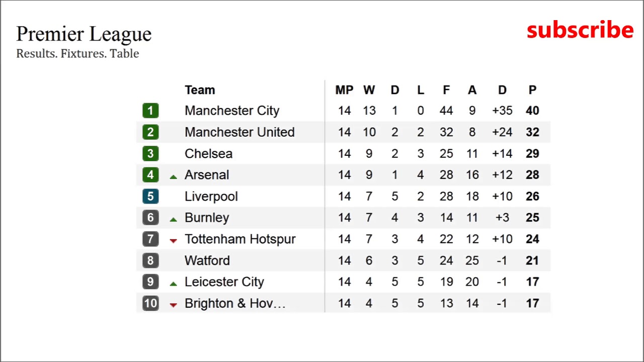Click the P points column header
The image size is (644, 362).
point(532,90)
